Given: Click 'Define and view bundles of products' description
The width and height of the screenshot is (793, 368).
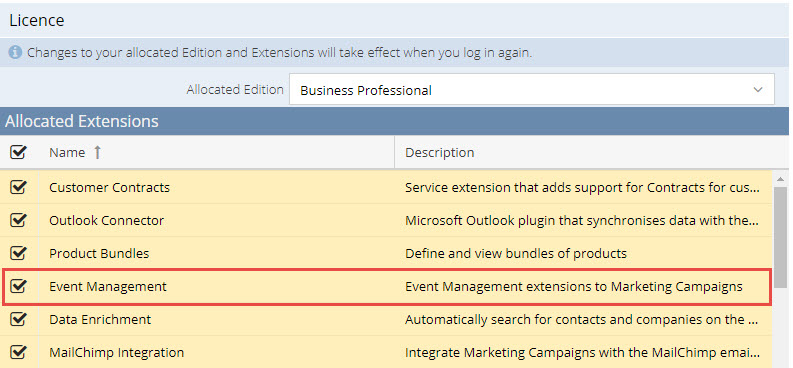Looking at the screenshot, I should coord(516,253).
